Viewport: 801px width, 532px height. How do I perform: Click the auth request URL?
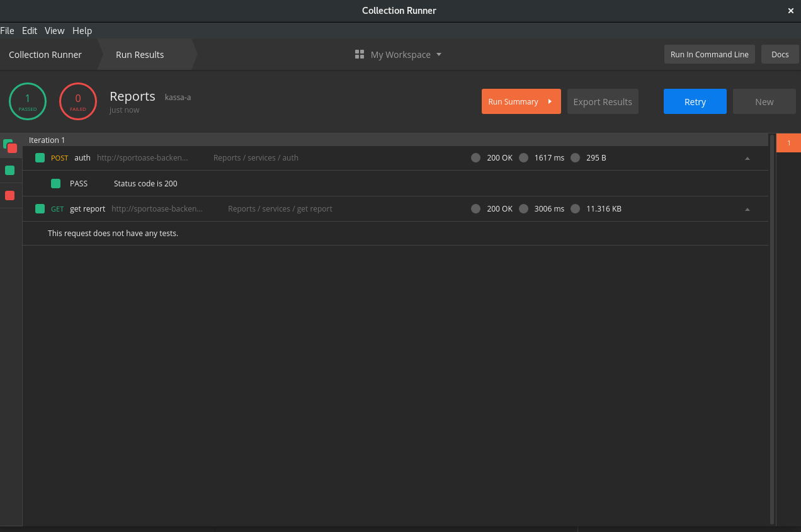pyautogui.click(x=142, y=157)
